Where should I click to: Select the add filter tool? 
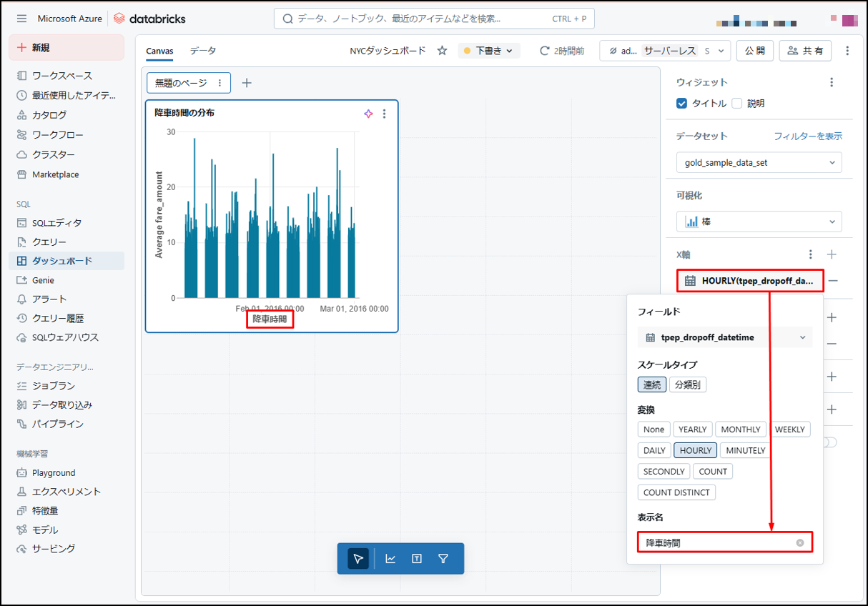443,559
